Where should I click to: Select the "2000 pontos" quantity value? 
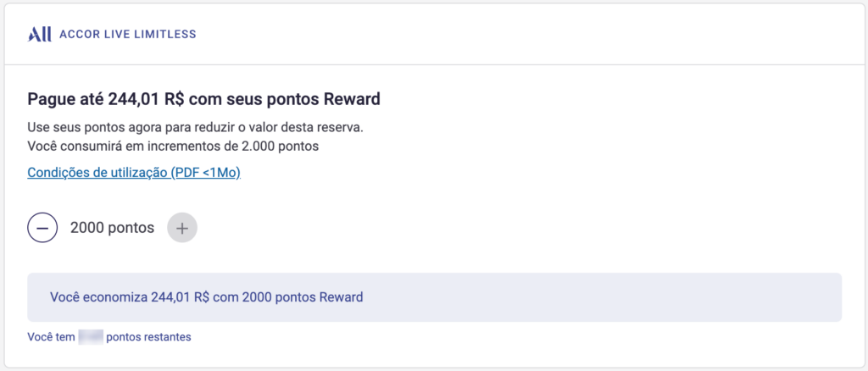click(x=112, y=228)
